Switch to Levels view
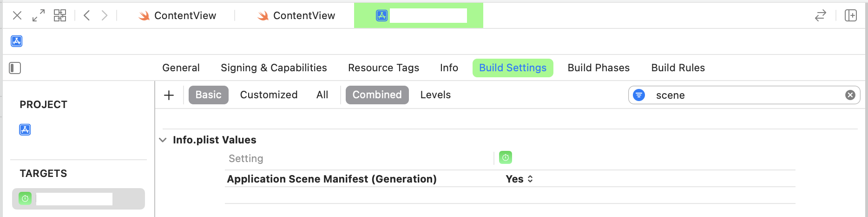 (435, 95)
